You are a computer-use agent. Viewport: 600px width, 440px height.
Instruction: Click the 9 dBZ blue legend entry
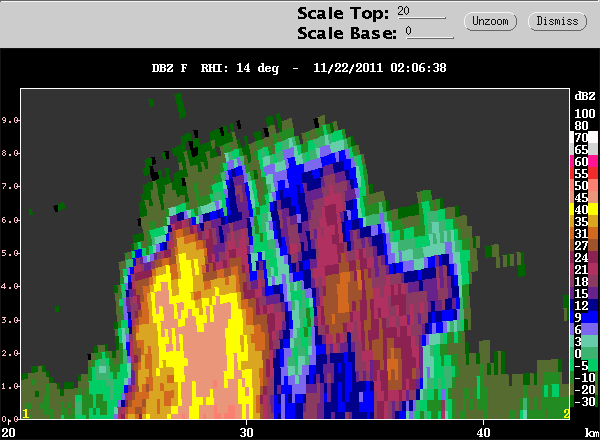point(584,317)
